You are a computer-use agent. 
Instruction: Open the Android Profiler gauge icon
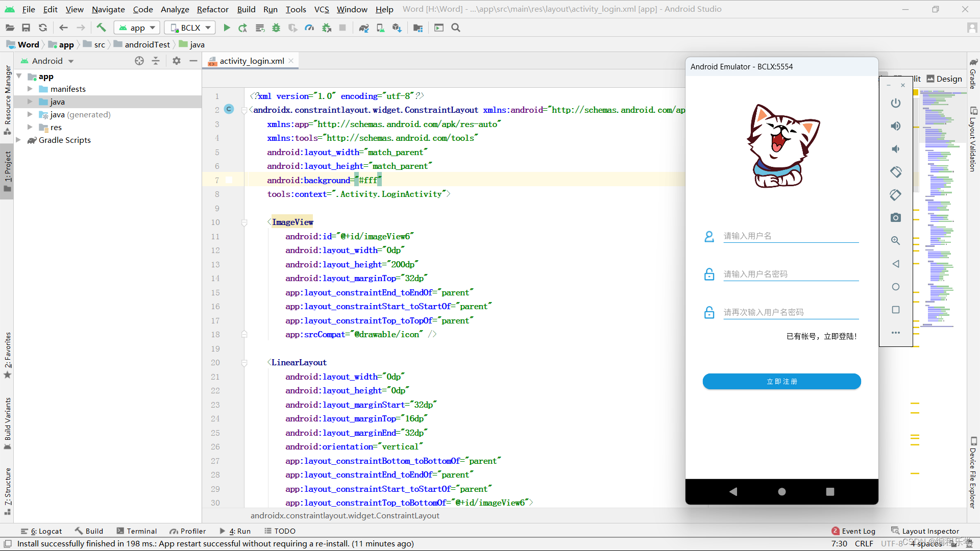point(309,28)
